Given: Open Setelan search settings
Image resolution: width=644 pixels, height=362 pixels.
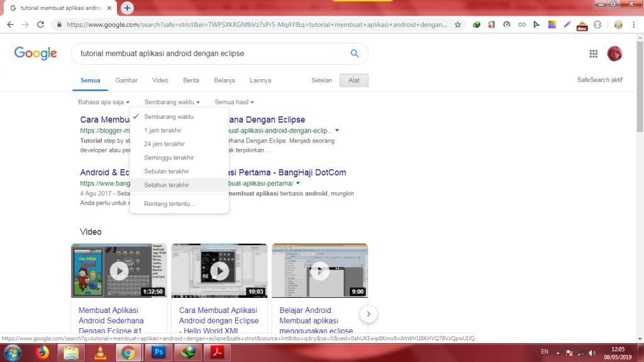Looking at the screenshot, I should tap(321, 80).
